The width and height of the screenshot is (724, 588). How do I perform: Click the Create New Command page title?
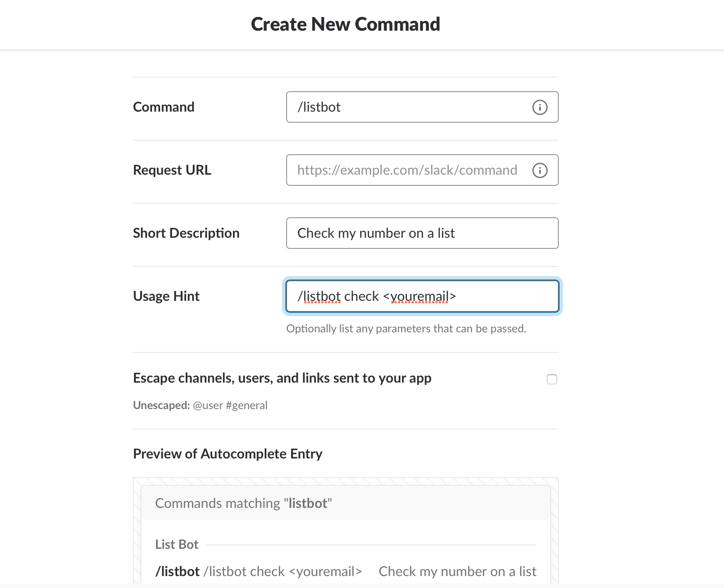[345, 24]
